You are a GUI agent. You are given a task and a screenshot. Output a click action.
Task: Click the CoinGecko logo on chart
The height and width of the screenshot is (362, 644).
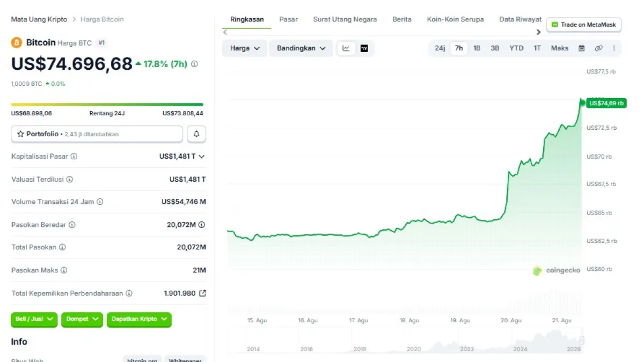(537, 271)
